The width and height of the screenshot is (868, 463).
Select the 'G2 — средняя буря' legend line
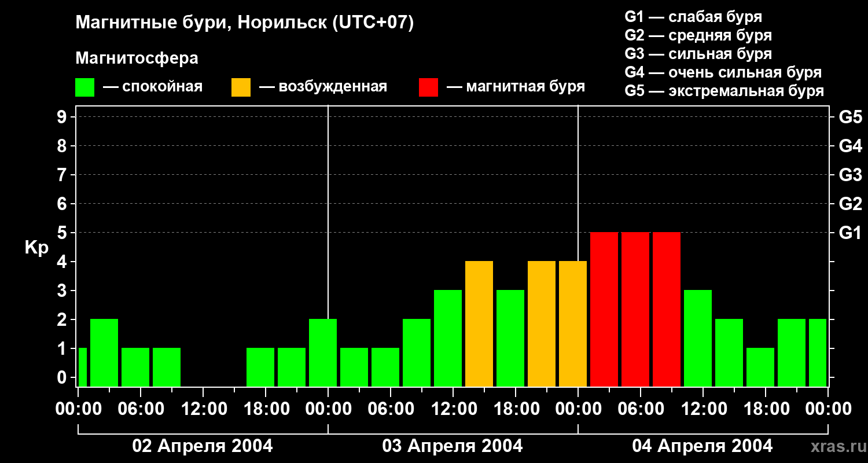pyautogui.click(x=698, y=35)
